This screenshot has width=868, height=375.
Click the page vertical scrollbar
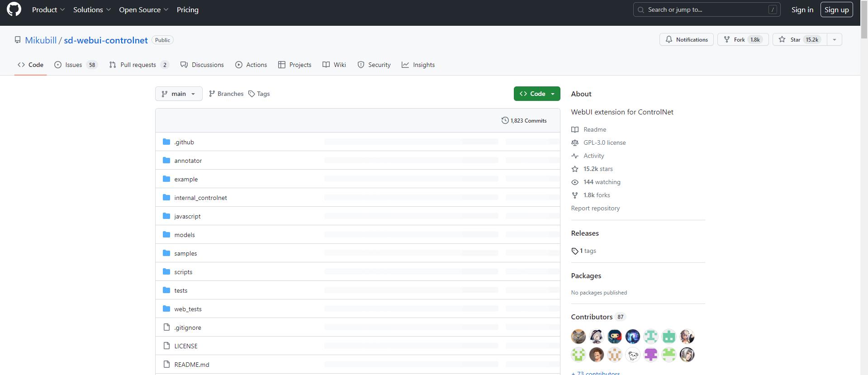(864, 181)
